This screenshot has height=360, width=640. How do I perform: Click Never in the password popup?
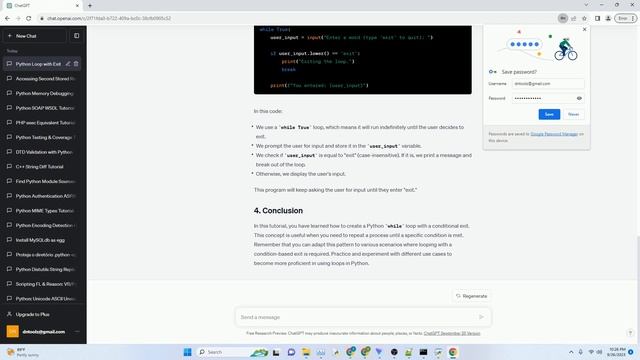tap(573, 114)
